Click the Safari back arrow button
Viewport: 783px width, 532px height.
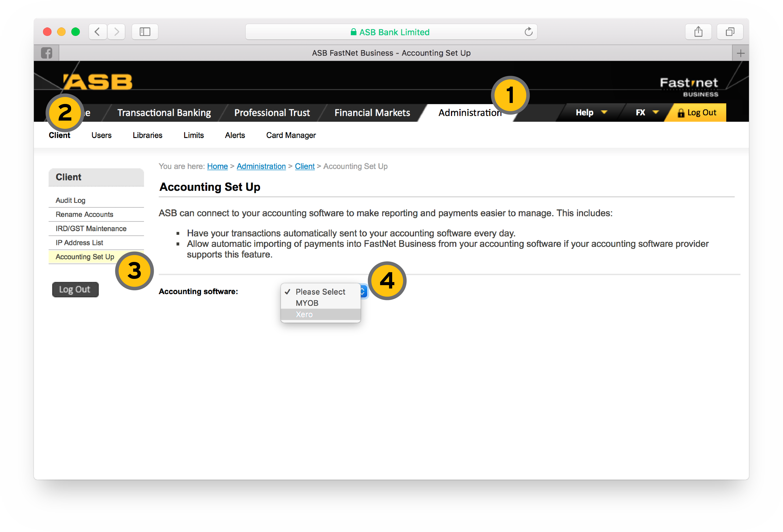[97, 32]
